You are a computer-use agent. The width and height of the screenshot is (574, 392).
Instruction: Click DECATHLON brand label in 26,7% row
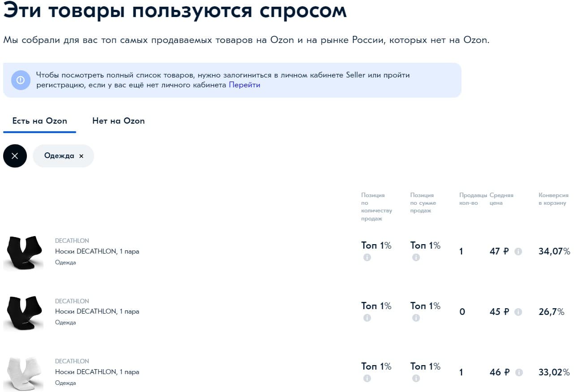pos(72,301)
